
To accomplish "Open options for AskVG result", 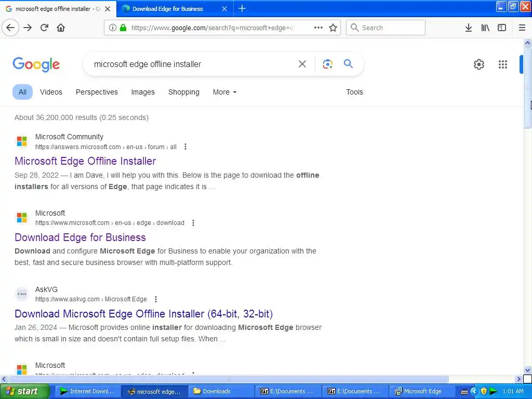I will tap(156, 299).
